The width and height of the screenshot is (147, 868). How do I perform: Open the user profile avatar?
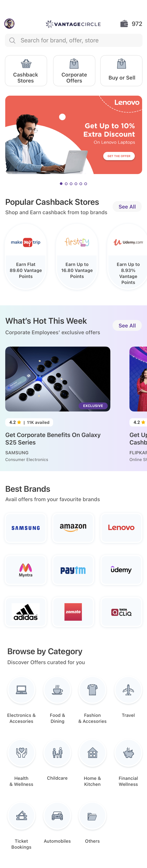pos(9,24)
